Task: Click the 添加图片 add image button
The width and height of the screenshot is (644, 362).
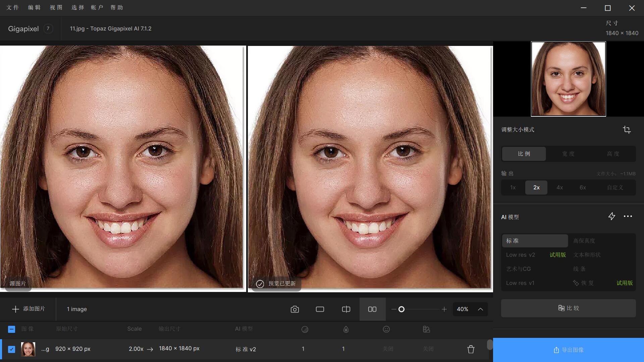Action: pyautogui.click(x=29, y=309)
